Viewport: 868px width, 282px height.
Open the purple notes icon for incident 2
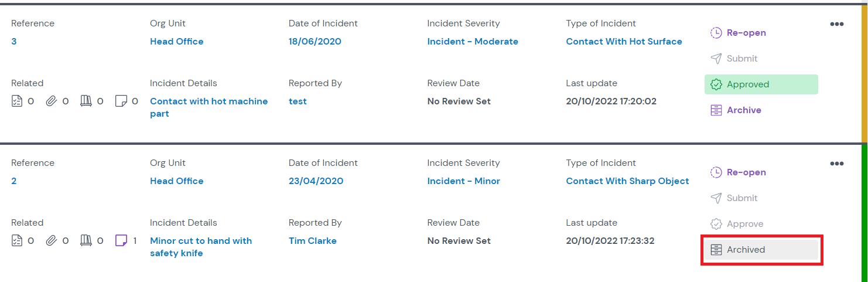pos(121,240)
